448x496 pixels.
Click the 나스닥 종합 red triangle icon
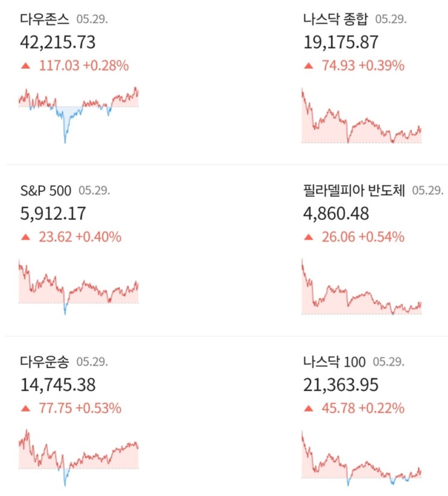point(308,66)
